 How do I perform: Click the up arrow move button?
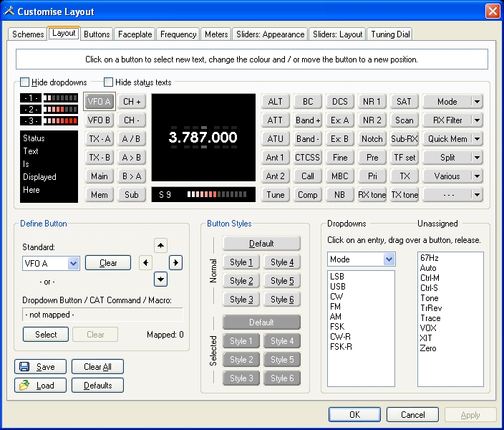click(x=160, y=246)
